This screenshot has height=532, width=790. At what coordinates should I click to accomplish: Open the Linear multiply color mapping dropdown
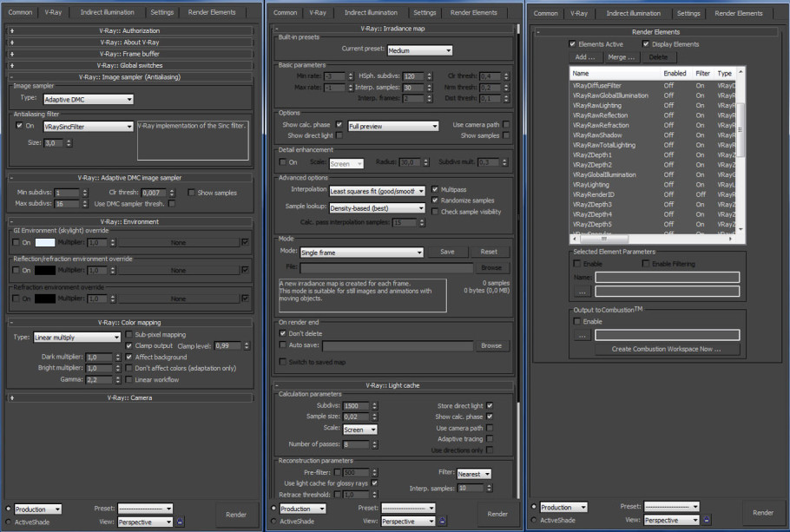(x=77, y=337)
